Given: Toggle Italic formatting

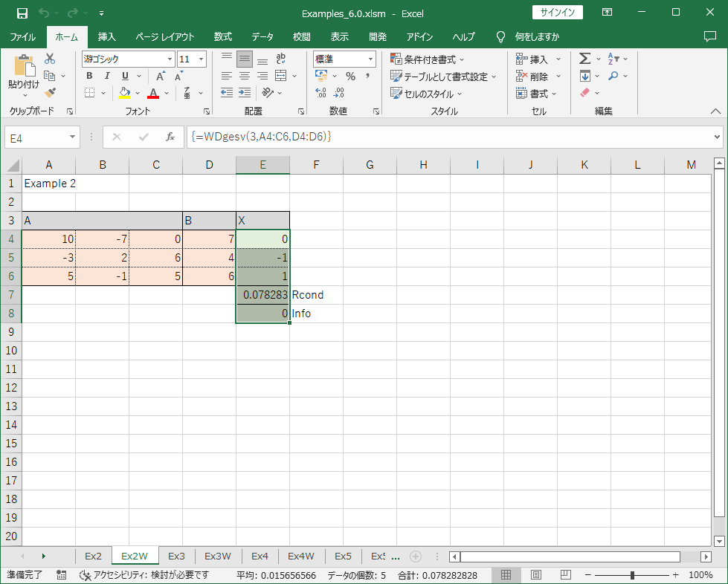Looking at the screenshot, I should [107, 76].
